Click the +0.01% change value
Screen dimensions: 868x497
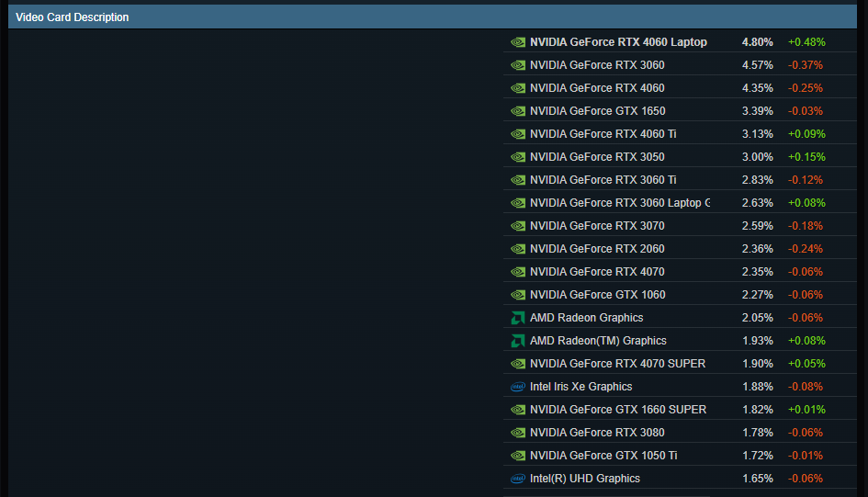point(806,410)
